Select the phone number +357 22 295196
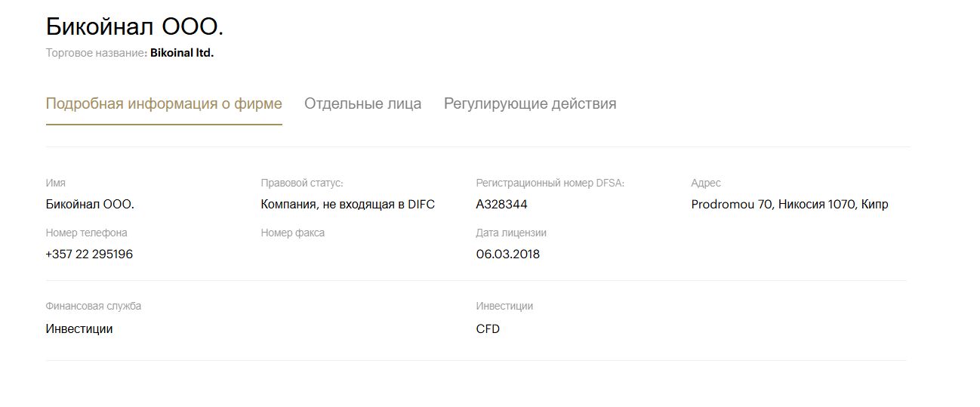Viewport: 980px width, 407px height. [89, 254]
